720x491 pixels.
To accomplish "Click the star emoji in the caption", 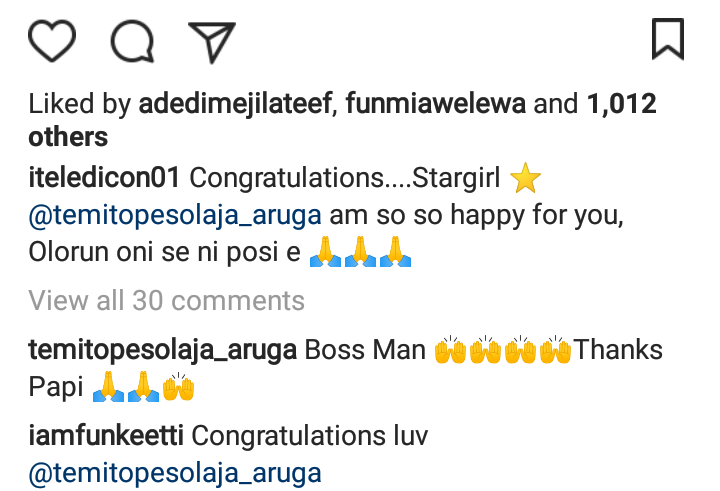I will 525,180.
